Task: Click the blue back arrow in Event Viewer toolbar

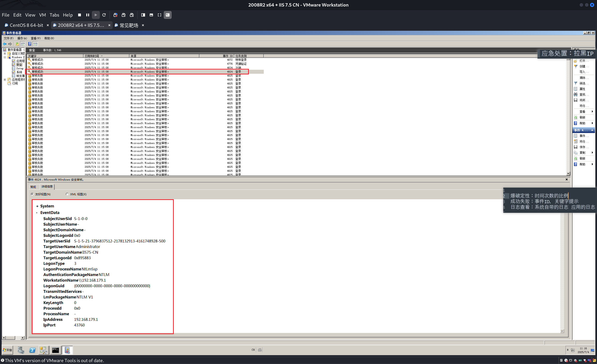Action: pyautogui.click(x=5, y=44)
